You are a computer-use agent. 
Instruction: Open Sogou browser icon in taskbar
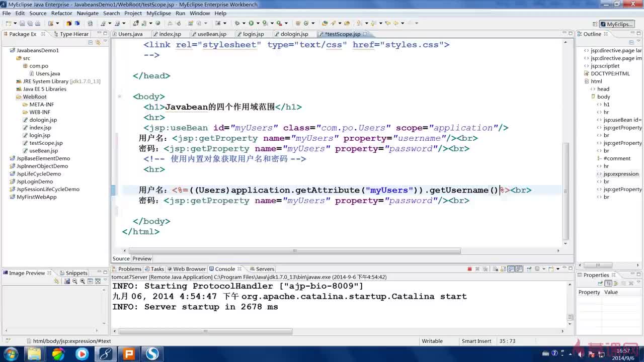pos(152,354)
